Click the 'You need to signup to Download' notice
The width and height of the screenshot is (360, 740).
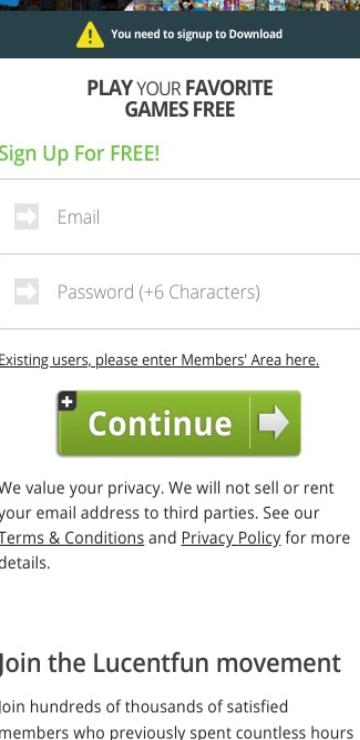point(197,34)
